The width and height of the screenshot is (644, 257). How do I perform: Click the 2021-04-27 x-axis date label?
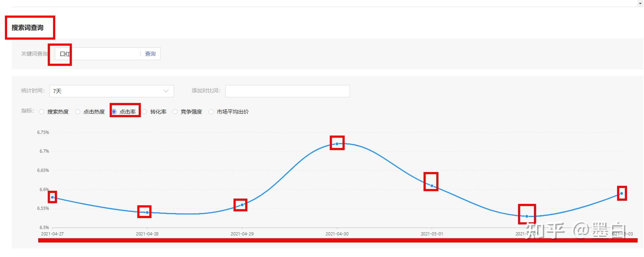52,234
